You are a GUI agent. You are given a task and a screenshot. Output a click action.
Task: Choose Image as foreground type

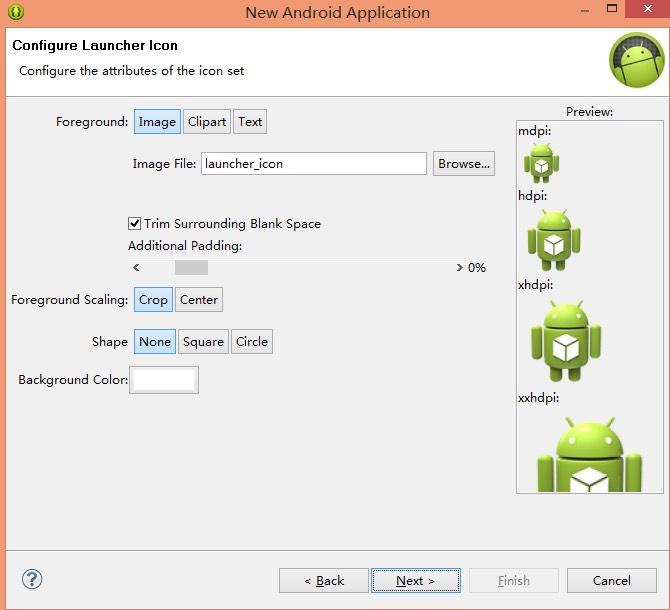(157, 122)
